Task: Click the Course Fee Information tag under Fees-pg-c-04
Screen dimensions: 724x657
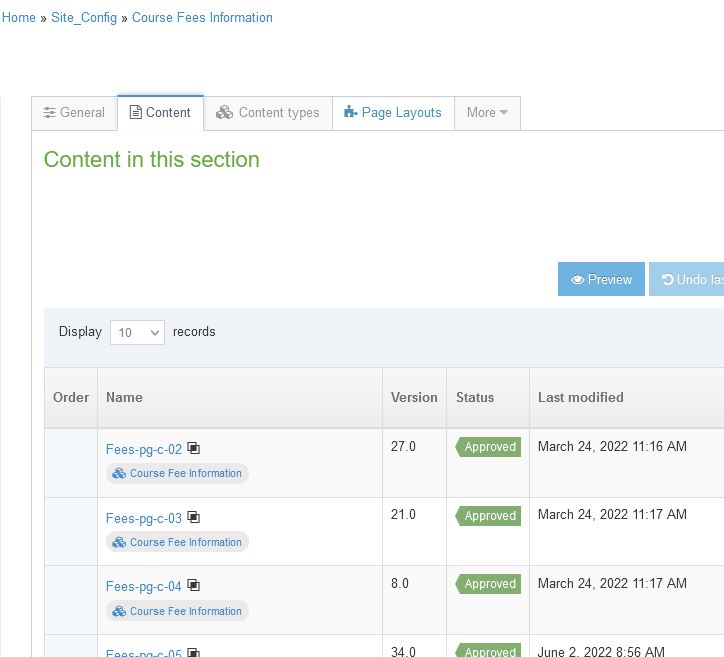Action: point(177,611)
